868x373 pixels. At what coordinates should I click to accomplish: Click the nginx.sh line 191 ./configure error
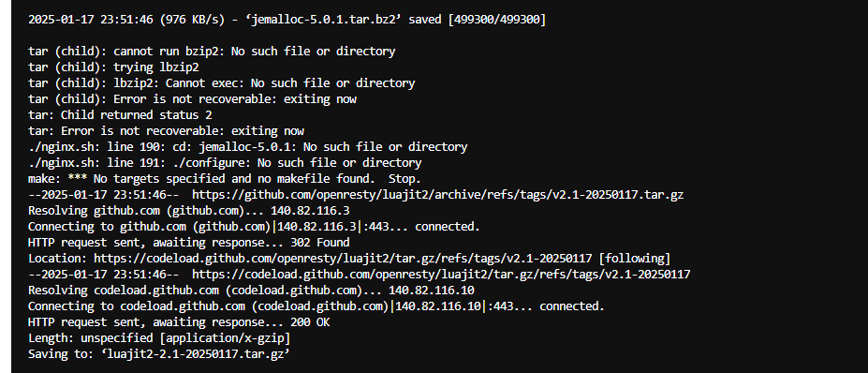[225, 163]
